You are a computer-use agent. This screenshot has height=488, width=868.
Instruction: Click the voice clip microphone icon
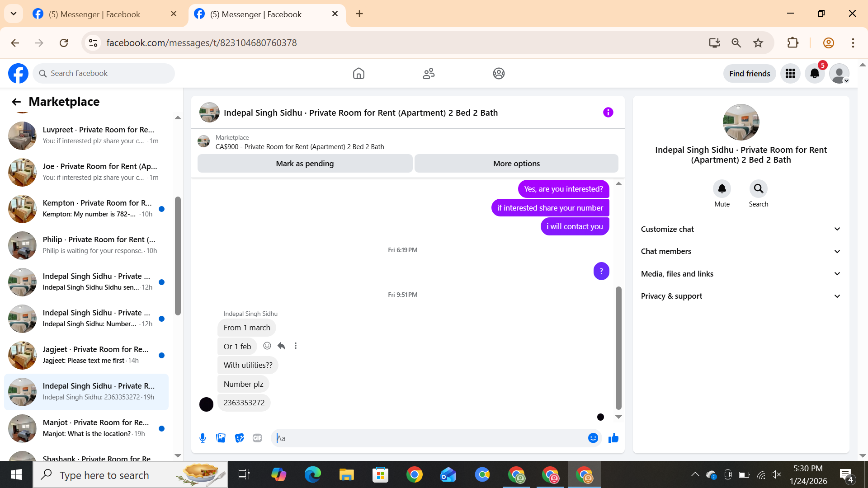pyautogui.click(x=203, y=438)
